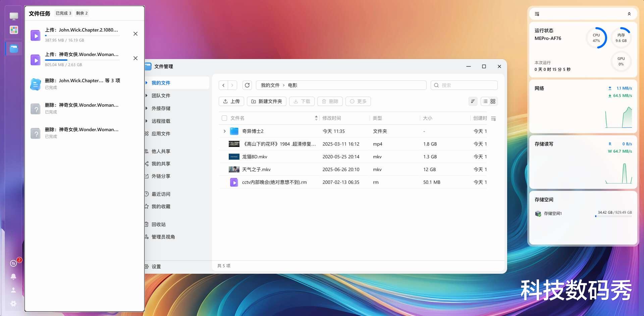This screenshot has width=644, height=316.
Task: Click the 上传 upload button
Action: coord(231,101)
